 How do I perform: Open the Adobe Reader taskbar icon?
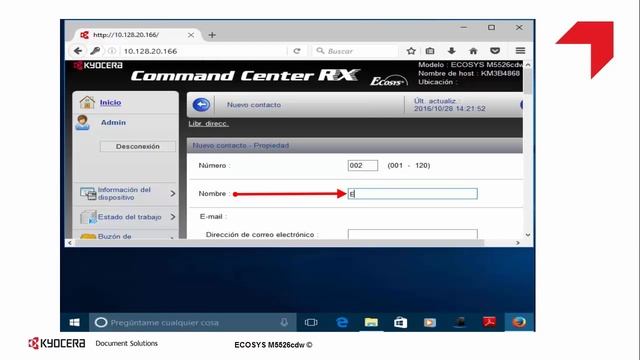pyautogui.click(x=489, y=322)
